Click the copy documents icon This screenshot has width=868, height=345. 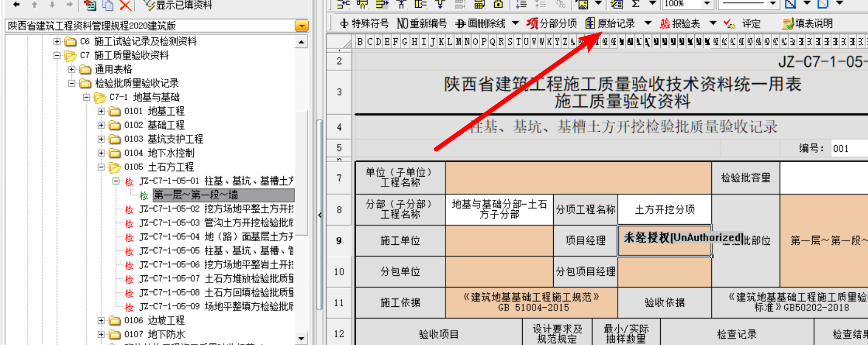pos(108,5)
